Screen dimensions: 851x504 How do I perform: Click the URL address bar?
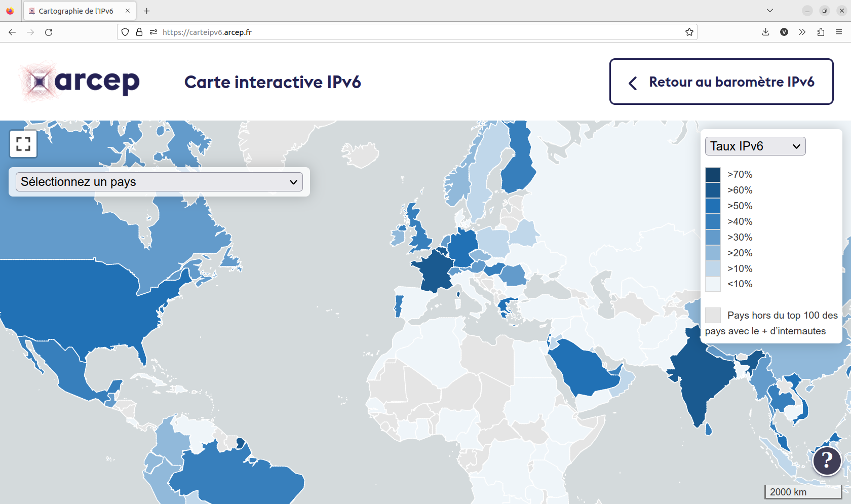tap(405, 32)
